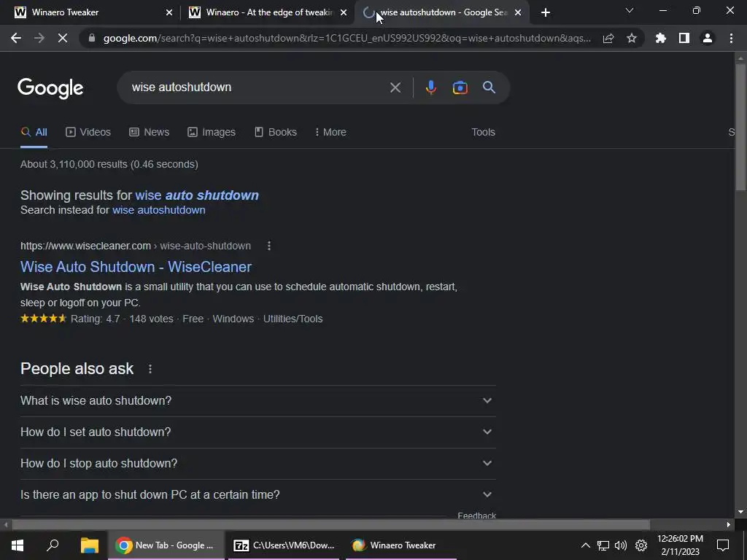Viewport: 747px width, 560px height.
Task: Open the taskbar clock and date
Action: (x=680, y=545)
